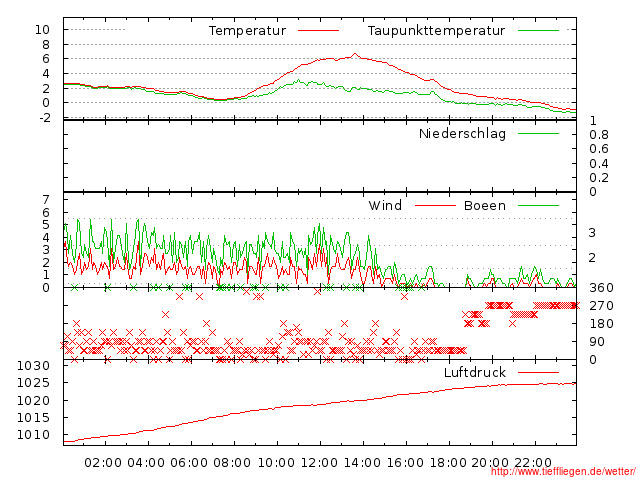This screenshot has width=640, height=480.
Task: Click the red Luftdruck legend line
Action: pos(538,372)
